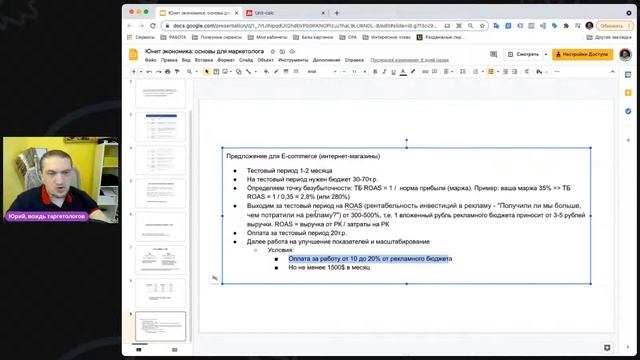This screenshot has height=360, width=640.
Task: Open the Правка menu
Action: (x=169, y=60)
